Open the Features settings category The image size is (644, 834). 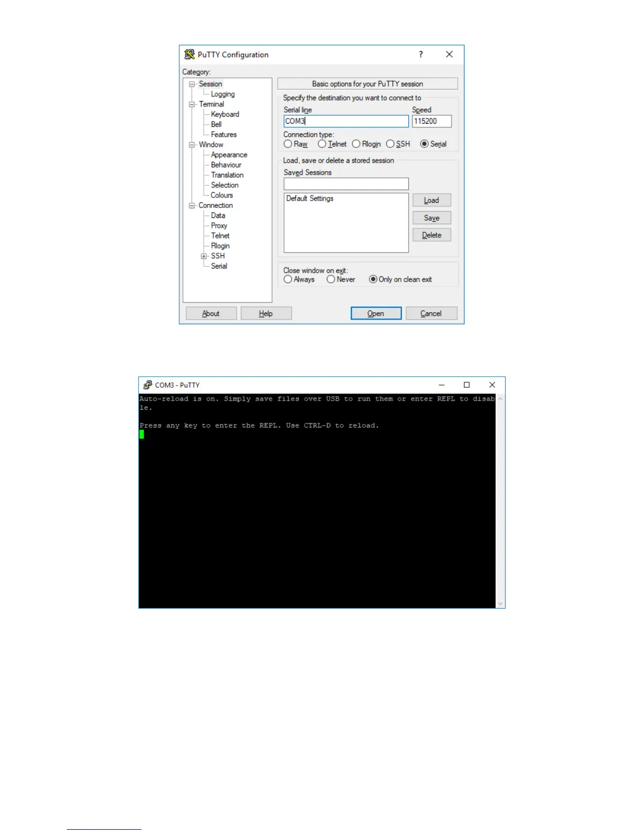click(x=224, y=135)
